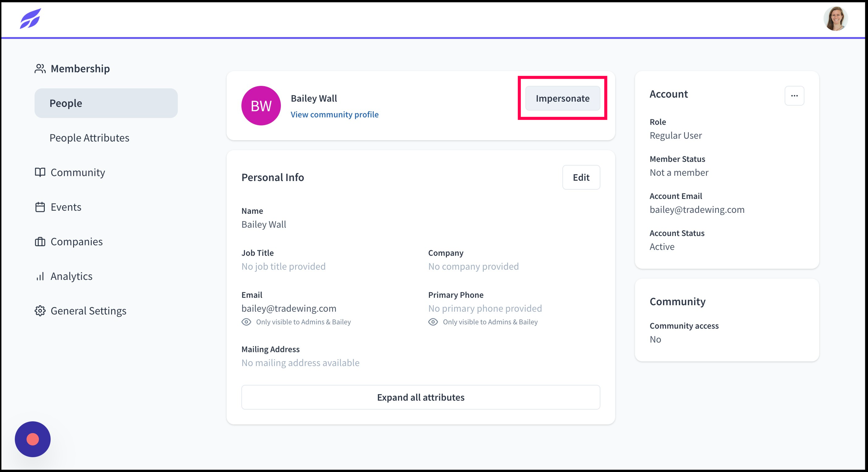Click the Companies briefcase icon
This screenshot has height=472, width=868.
[x=40, y=242]
